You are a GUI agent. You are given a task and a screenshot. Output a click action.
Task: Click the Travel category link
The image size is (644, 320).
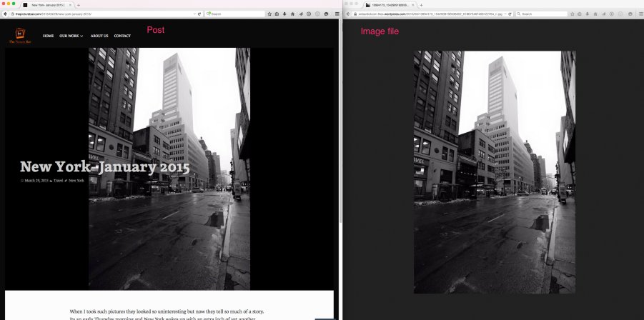point(58,181)
